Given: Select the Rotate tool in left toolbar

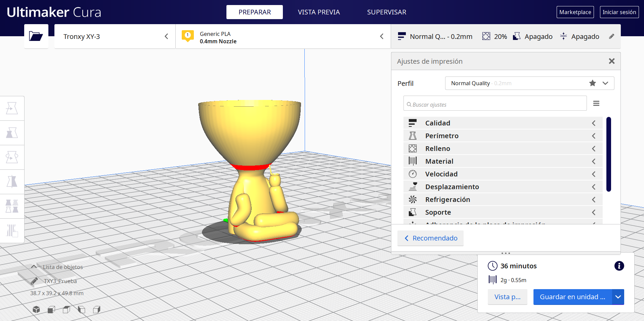Looking at the screenshot, I should (x=12, y=157).
